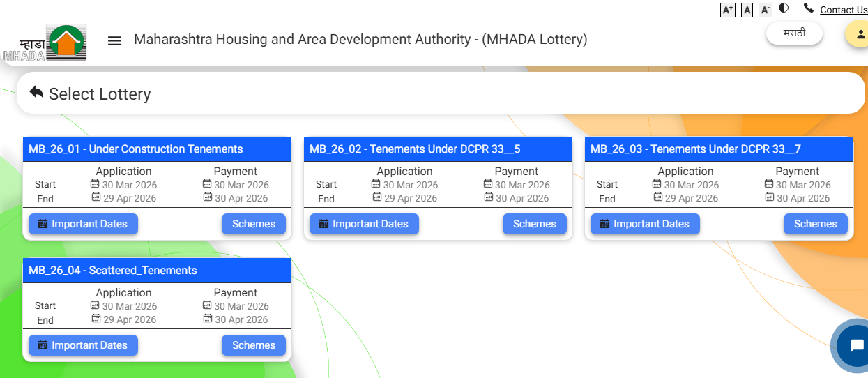The width and height of the screenshot is (868, 378).
Task: View Important Dates for MB_26_01 lottery
Action: pos(83,224)
